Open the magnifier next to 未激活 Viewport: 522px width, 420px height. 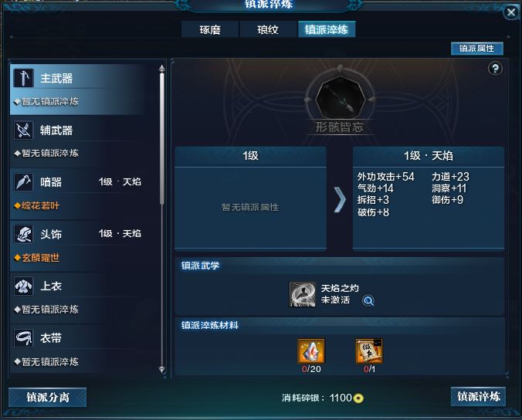[368, 300]
